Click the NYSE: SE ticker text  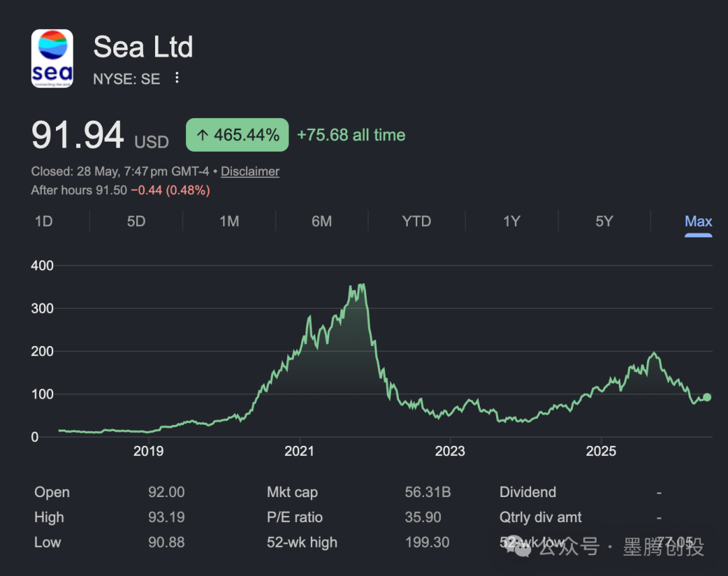pos(126,79)
